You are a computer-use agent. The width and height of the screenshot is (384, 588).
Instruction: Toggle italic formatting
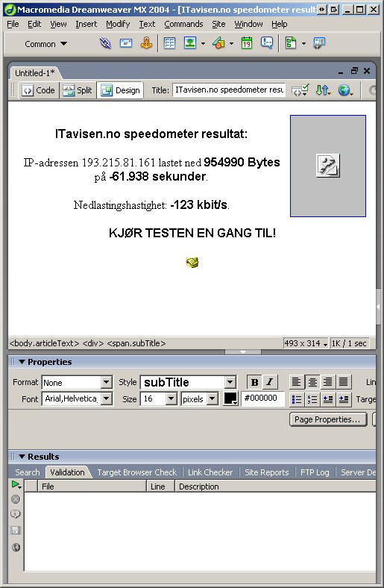[269, 382]
